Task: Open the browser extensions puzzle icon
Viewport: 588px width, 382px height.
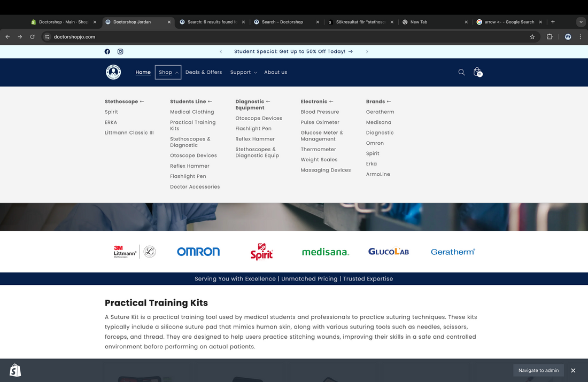Action: coord(550,37)
